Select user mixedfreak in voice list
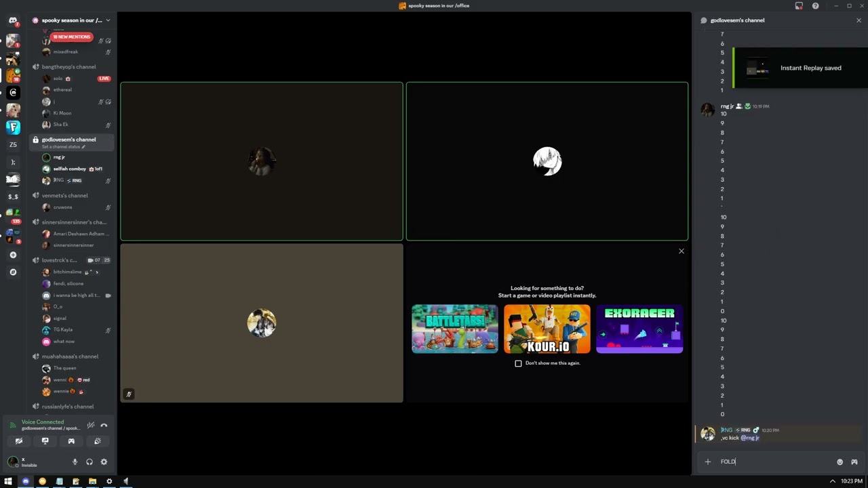 click(x=65, y=52)
